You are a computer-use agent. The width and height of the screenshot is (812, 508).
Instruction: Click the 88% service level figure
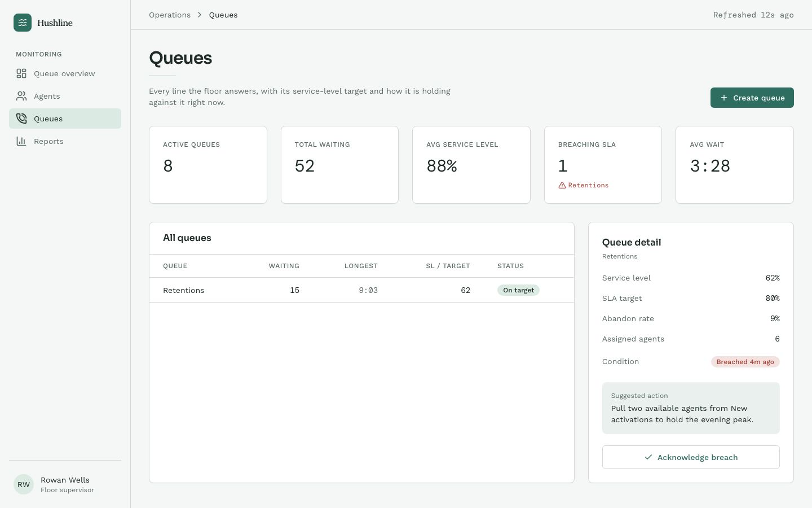[442, 165]
